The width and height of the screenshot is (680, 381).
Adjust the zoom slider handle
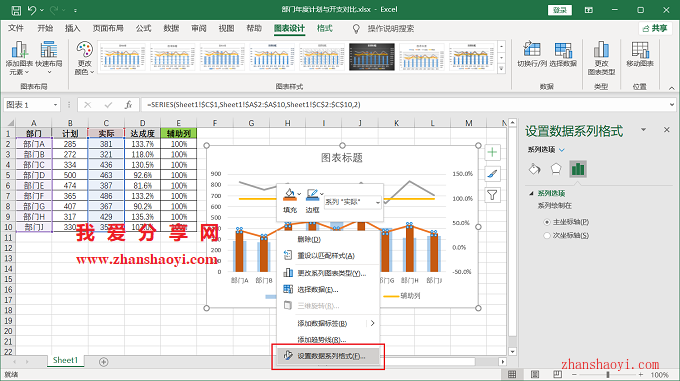(608, 374)
